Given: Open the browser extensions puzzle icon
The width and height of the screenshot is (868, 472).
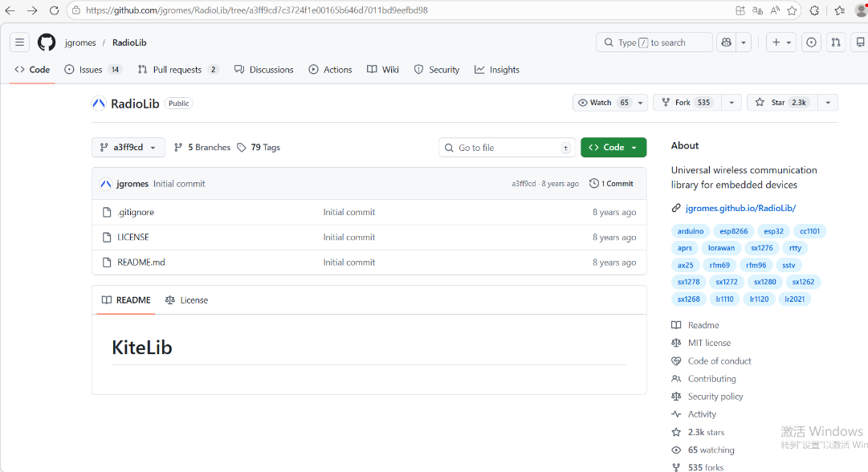Looking at the screenshot, I should [814, 10].
